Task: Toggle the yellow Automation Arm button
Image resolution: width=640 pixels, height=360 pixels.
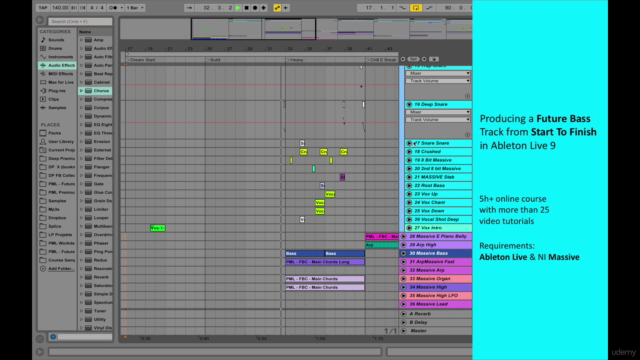Action: click(x=277, y=8)
